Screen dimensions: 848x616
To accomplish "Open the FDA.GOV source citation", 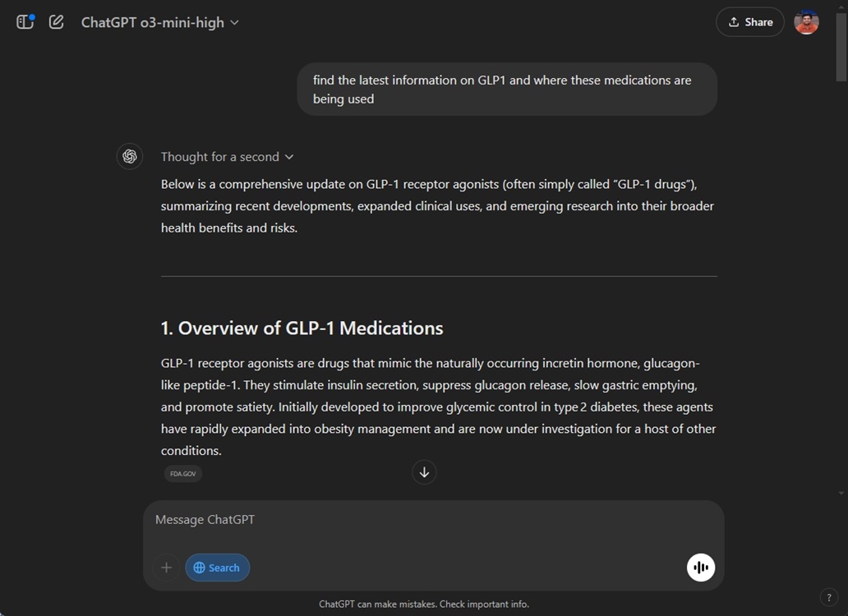I will tap(182, 473).
